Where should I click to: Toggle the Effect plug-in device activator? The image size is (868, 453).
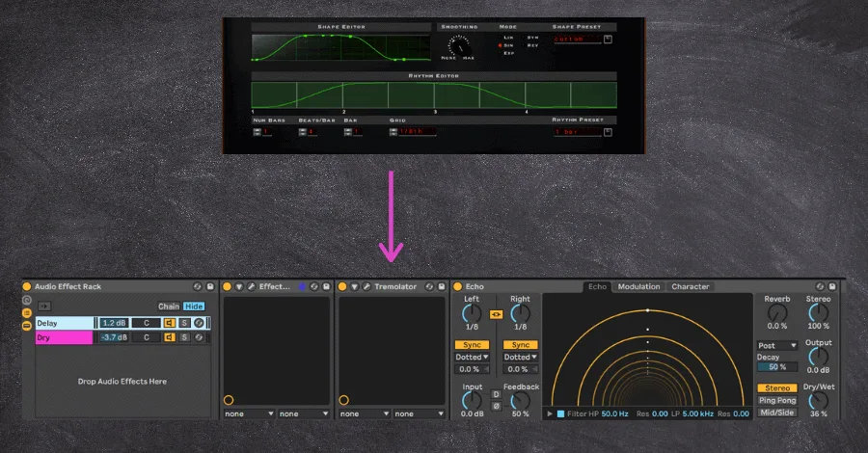pyautogui.click(x=227, y=286)
